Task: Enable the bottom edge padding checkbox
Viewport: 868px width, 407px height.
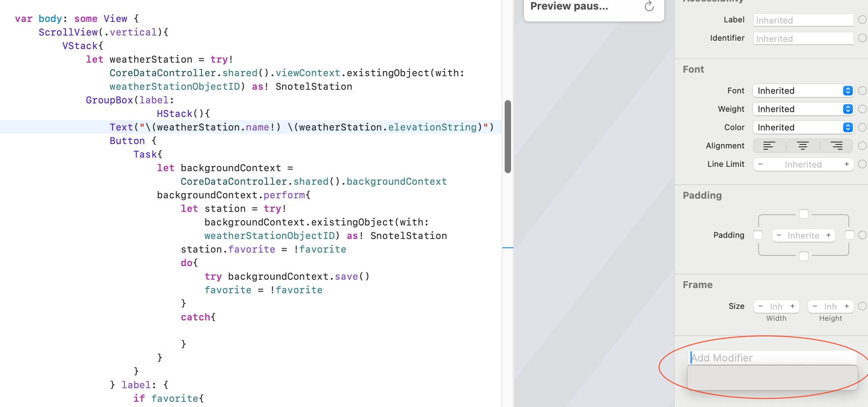Action: pos(804,256)
